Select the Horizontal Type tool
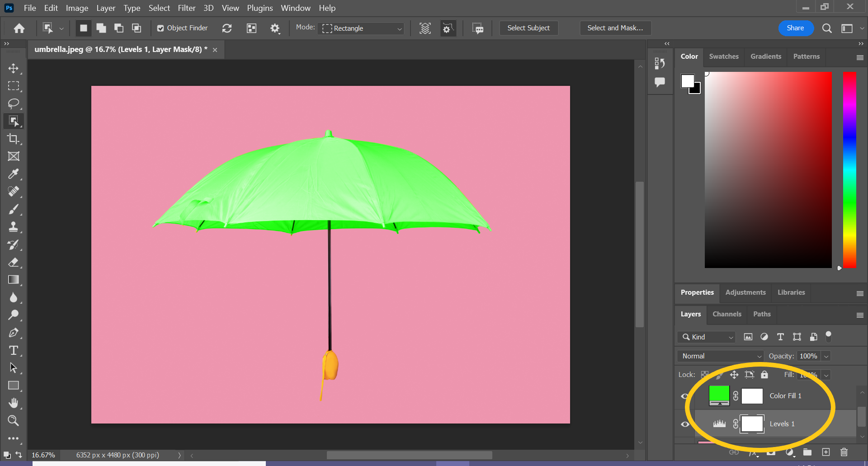The height and width of the screenshot is (466, 868). click(x=14, y=350)
